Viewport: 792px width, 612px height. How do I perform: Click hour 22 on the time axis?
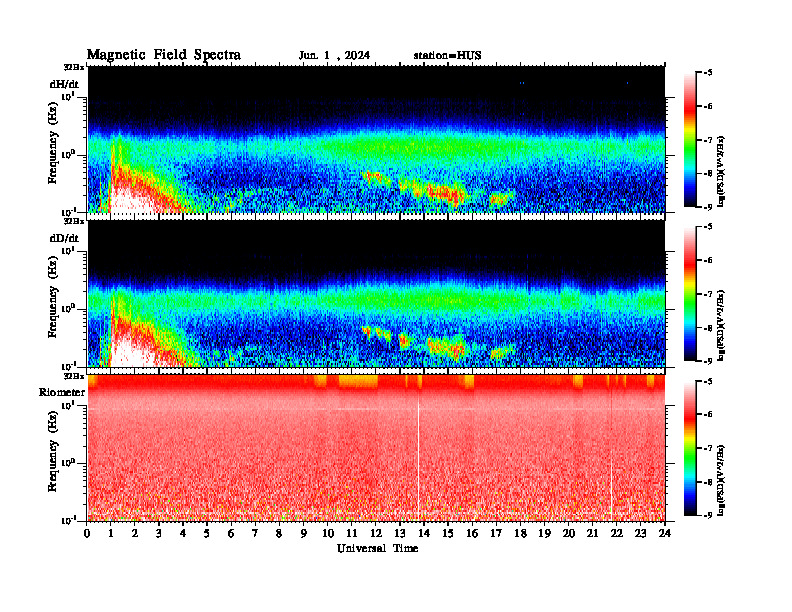617,533
